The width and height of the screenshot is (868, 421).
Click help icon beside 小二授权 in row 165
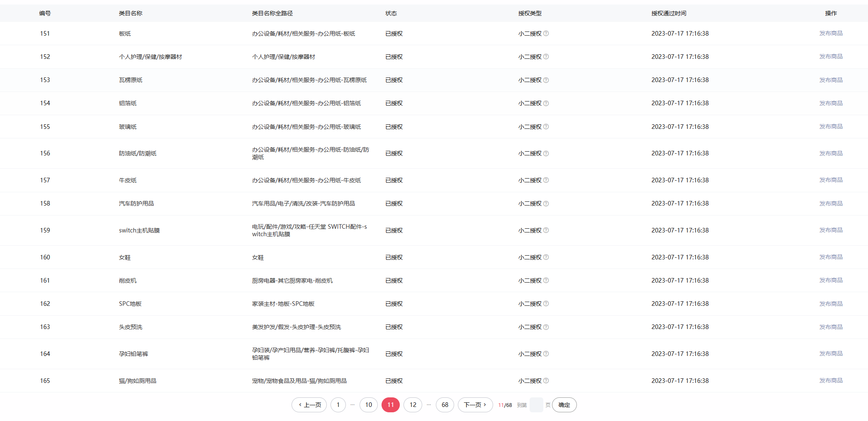click(546, 381)
